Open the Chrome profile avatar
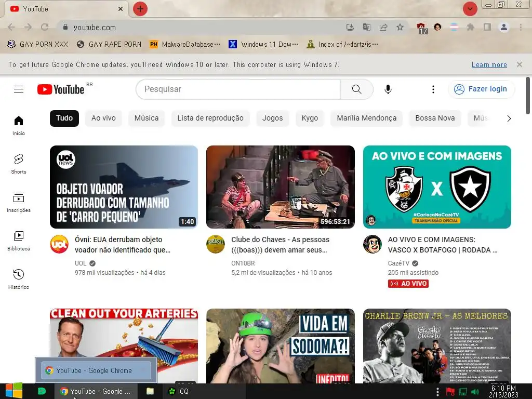The height and width of the screenshot is (399, 532). click(504, 27)
